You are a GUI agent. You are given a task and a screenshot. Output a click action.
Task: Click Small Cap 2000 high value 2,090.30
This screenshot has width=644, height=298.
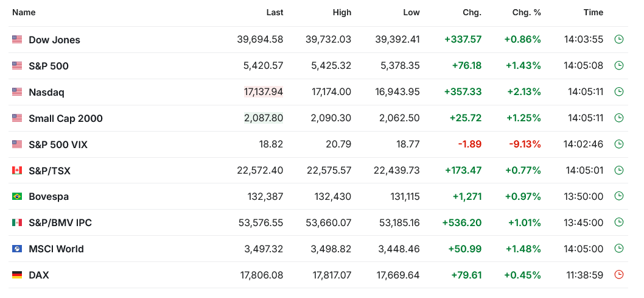click(331, 118)
